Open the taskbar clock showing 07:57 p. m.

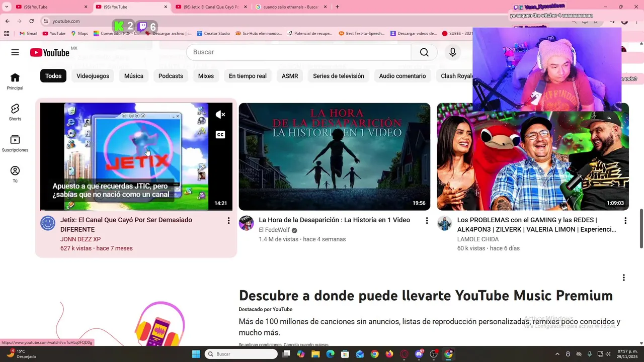627,354
